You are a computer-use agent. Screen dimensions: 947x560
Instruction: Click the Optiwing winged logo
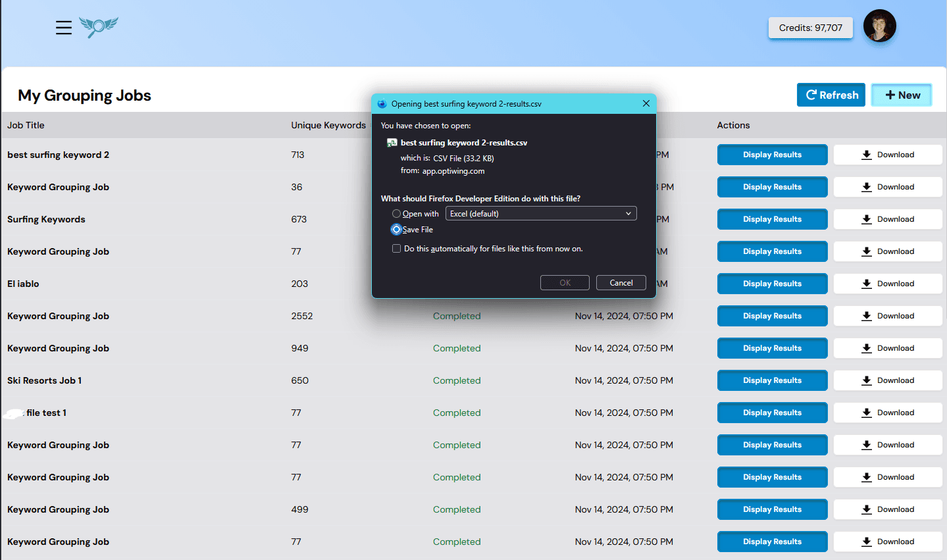98,28
